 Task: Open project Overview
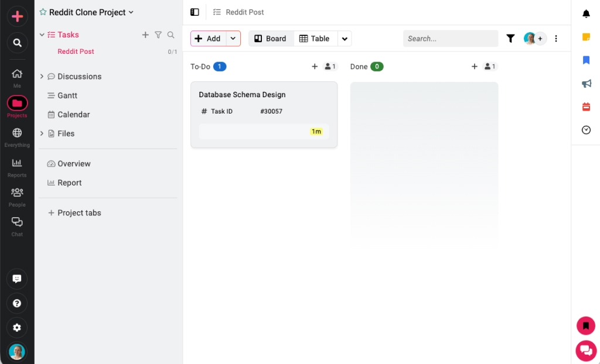[x=74, y=164]
